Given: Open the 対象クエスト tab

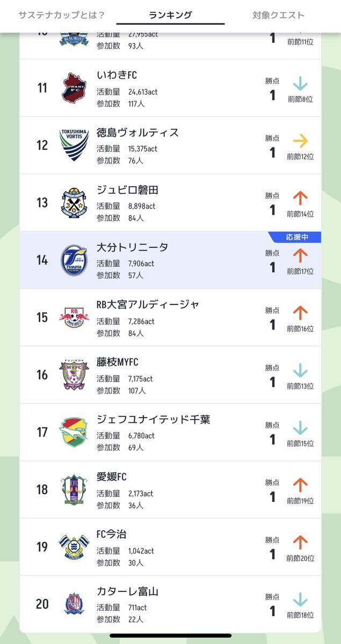Looking at the screenshot, I should (x=278, y=15).
